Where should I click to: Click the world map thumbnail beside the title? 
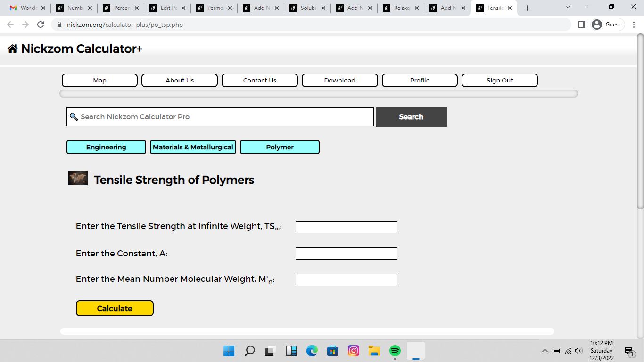(78, 178)
